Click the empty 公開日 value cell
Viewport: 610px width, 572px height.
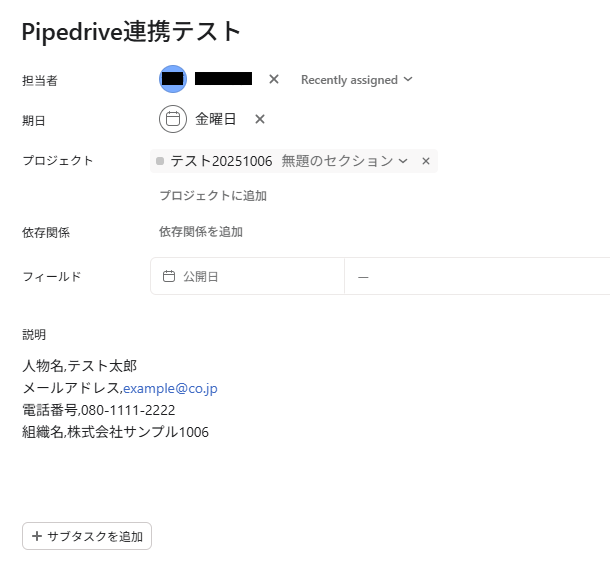(470, 277)
